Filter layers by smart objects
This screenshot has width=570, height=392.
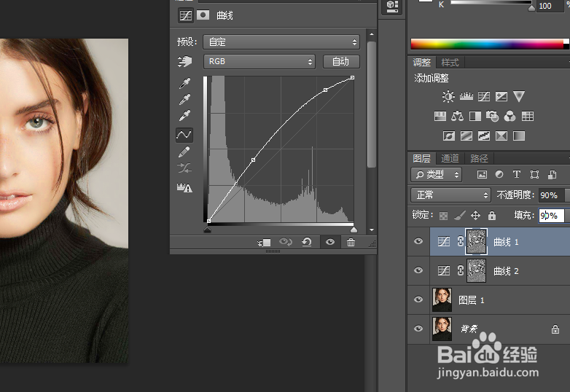pos(552,175)
